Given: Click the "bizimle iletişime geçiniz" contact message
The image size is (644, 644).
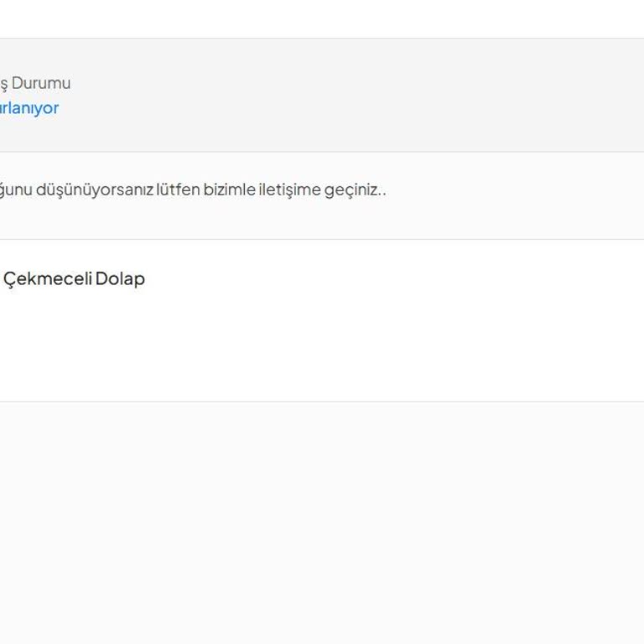Looking at the screenshot, I should 293,190.
